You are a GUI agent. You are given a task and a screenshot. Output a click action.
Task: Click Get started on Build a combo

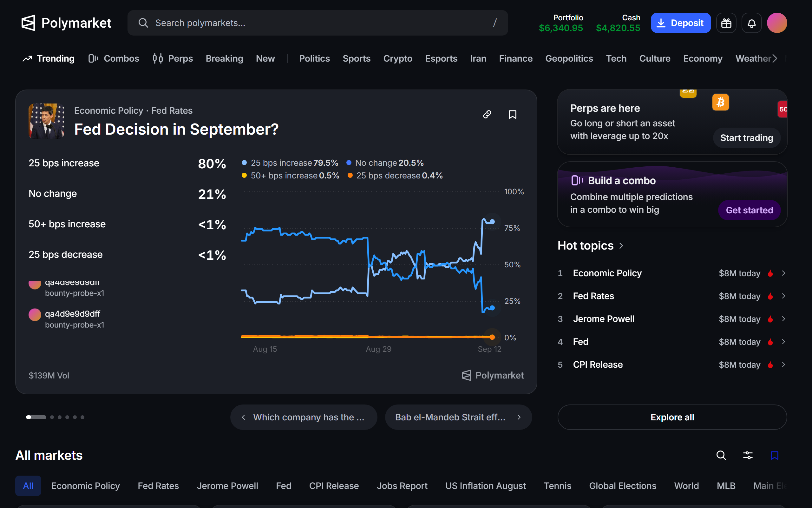749,210
